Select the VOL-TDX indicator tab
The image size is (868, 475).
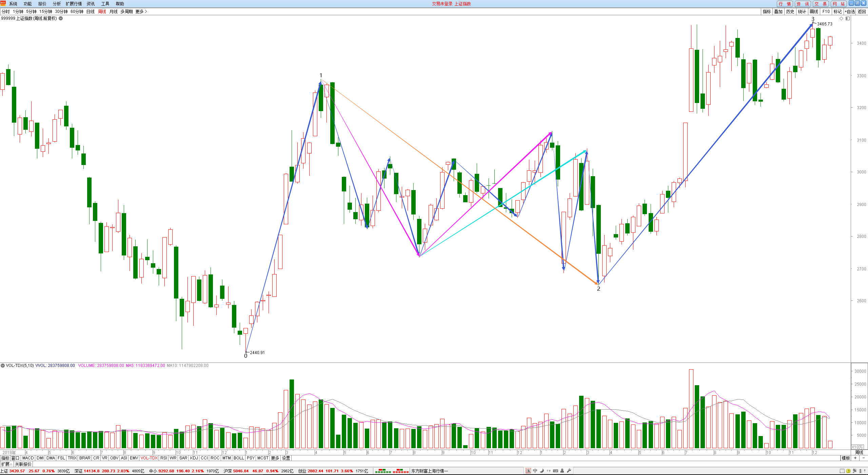tap(149, 458)
